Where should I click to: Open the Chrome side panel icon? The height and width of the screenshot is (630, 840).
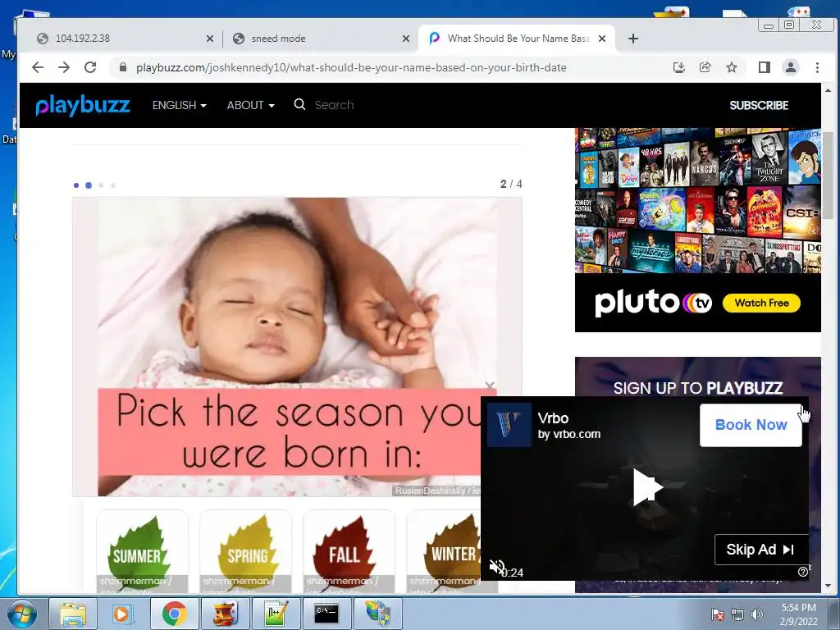(765, 67)
